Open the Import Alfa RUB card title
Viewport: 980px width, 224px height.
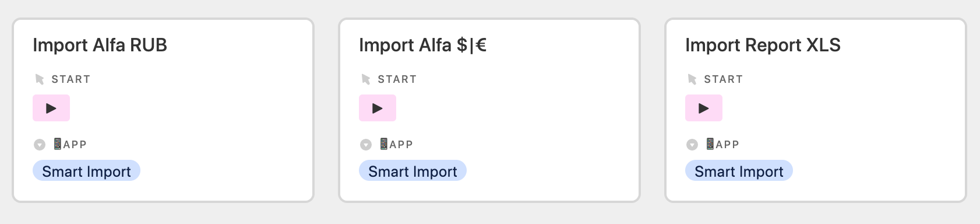[x=100, y=45]
